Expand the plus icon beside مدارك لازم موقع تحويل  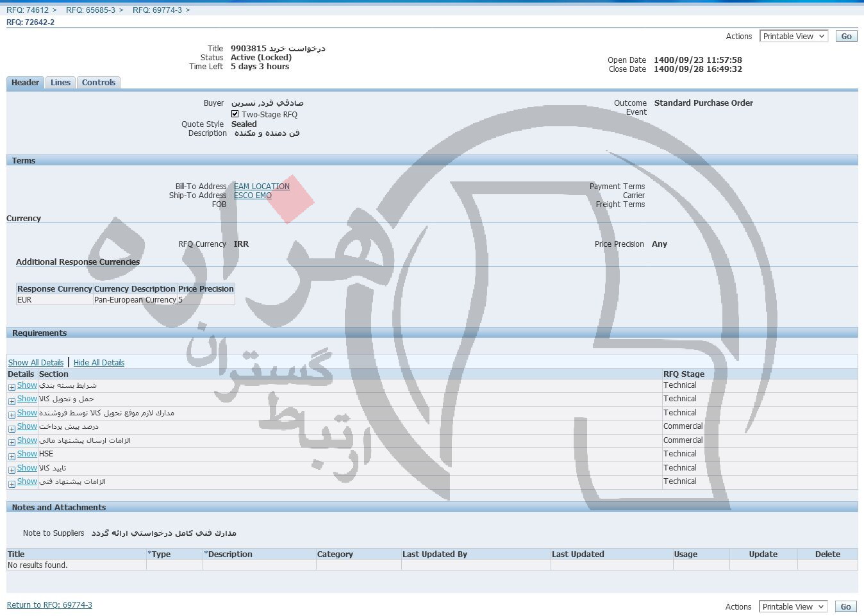(x=12, y=415)
